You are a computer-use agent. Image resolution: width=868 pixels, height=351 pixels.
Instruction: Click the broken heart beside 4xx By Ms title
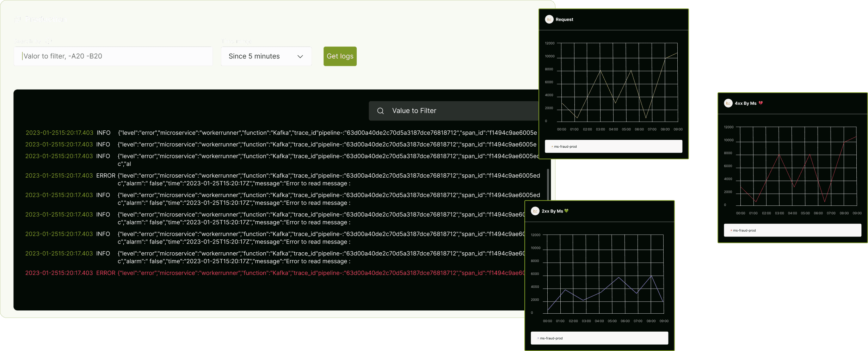coord(760,103)
